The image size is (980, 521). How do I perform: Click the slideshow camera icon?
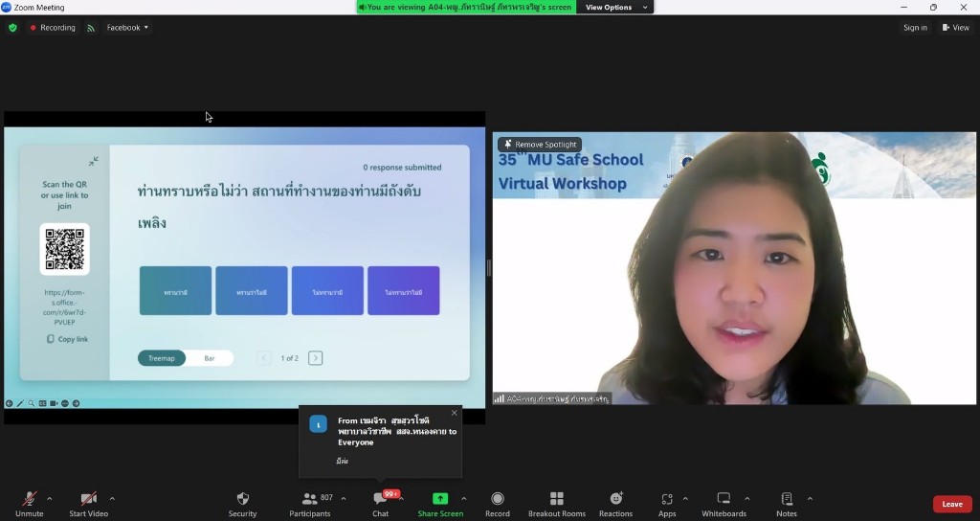click(54, 403)
